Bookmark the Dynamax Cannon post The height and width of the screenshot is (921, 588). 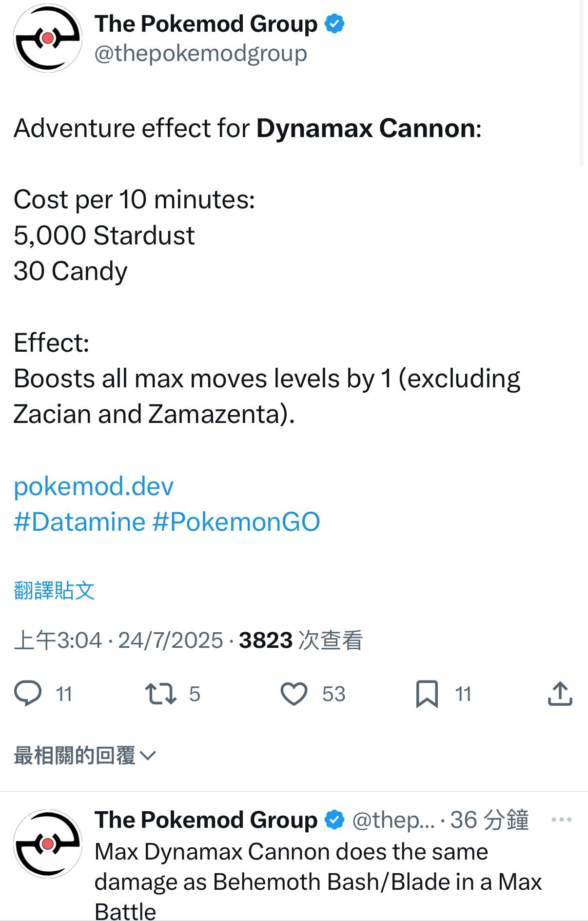pos(427,694)
